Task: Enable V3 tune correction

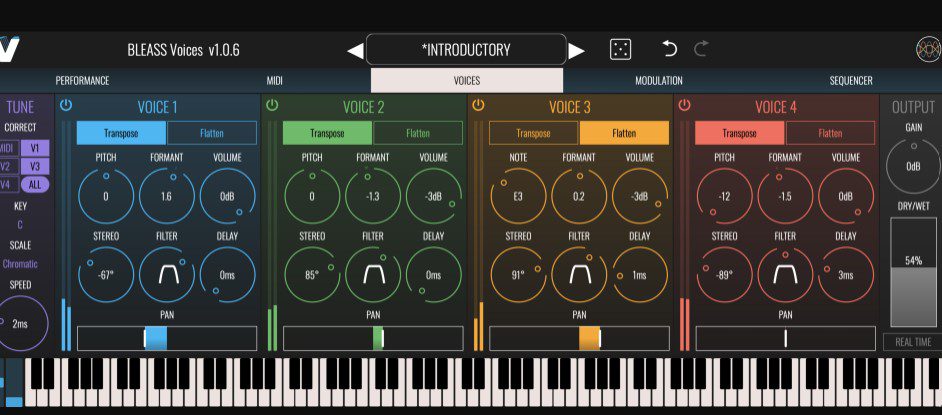Action: tap(35, 166)
